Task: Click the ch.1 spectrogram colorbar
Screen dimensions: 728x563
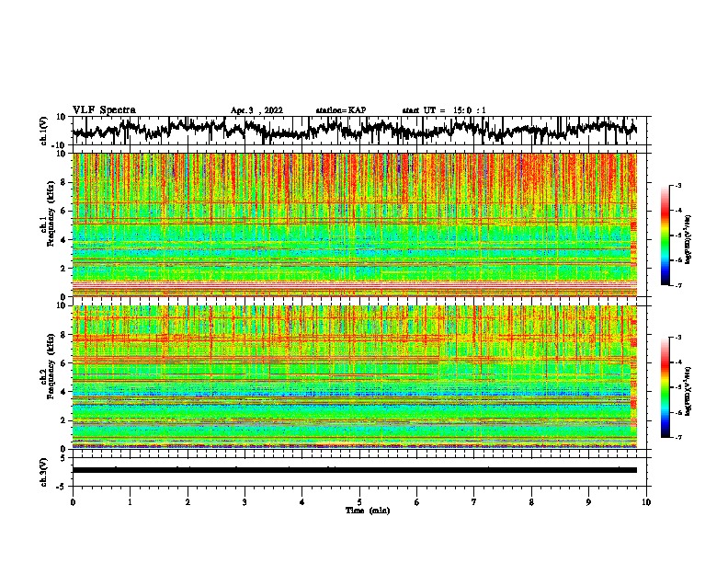Action: [x=665, y=236]
